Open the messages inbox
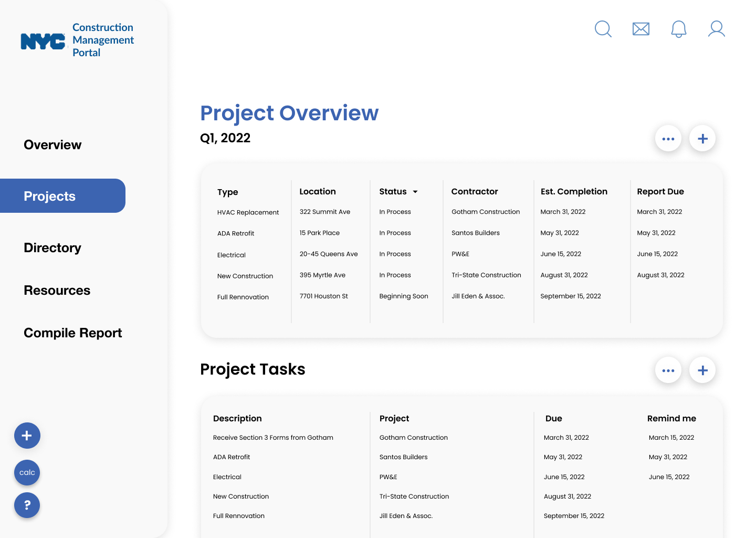 640,29
